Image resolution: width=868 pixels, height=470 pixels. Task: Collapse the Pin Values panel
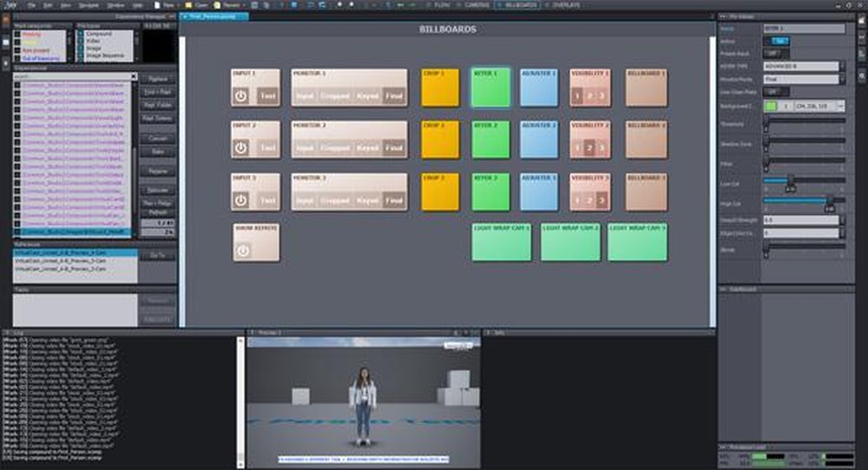(724, 17)
